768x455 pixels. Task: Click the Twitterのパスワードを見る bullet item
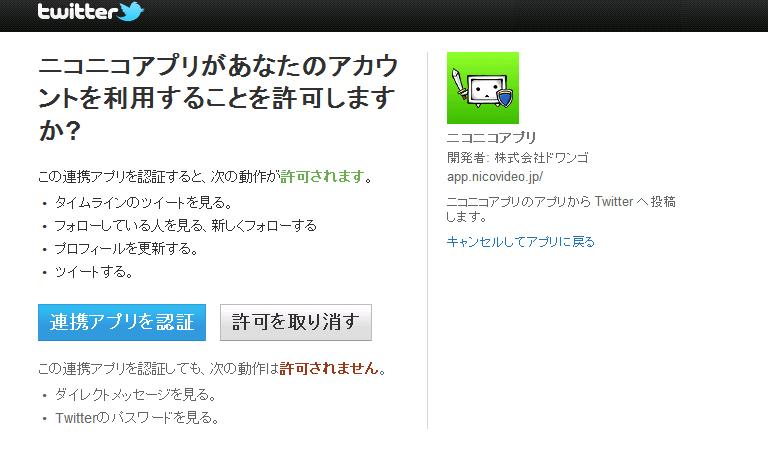tap(137, 418)
